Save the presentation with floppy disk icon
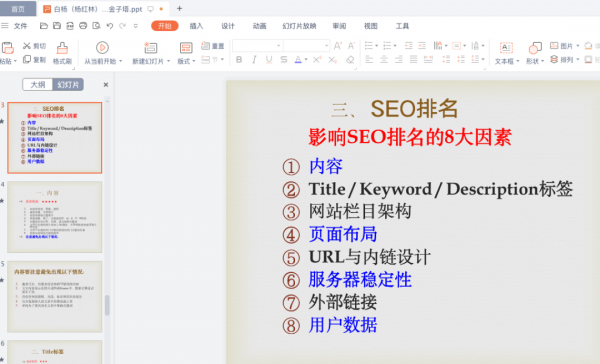 point(57,26)
